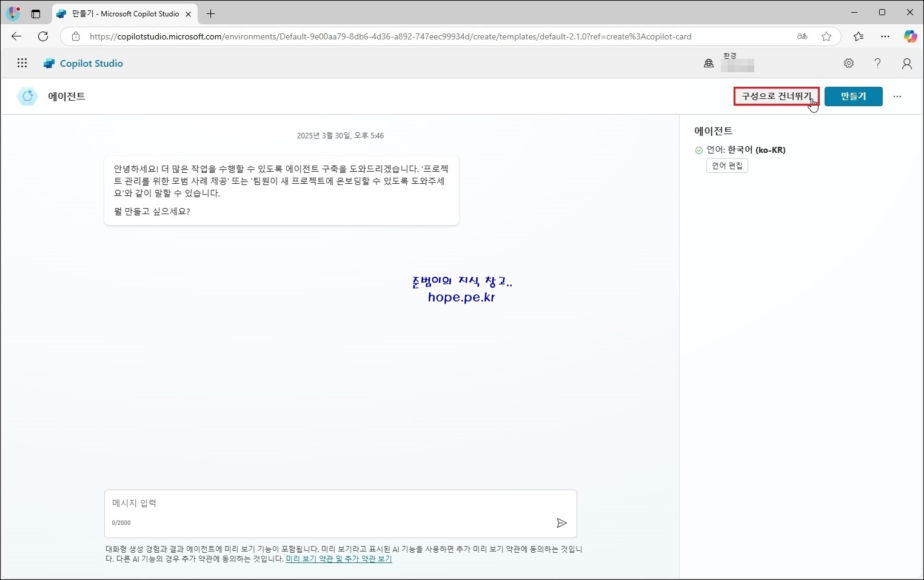Click the 언어 편집 button
The width and height of the screenshot is (924, 580).
pos(727,166)
